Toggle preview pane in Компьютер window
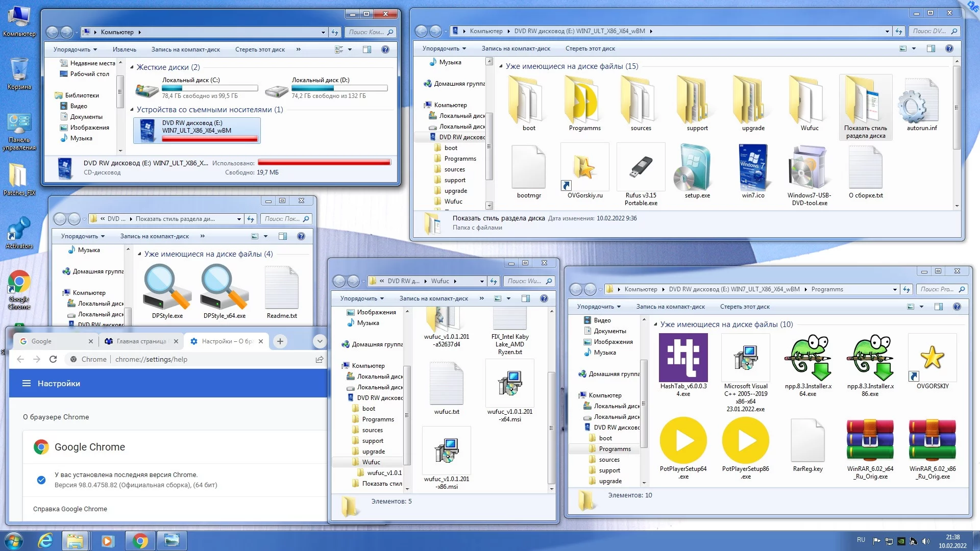This screenshot has height=551, width=980. pyautogui.click(x=366, y=49)
